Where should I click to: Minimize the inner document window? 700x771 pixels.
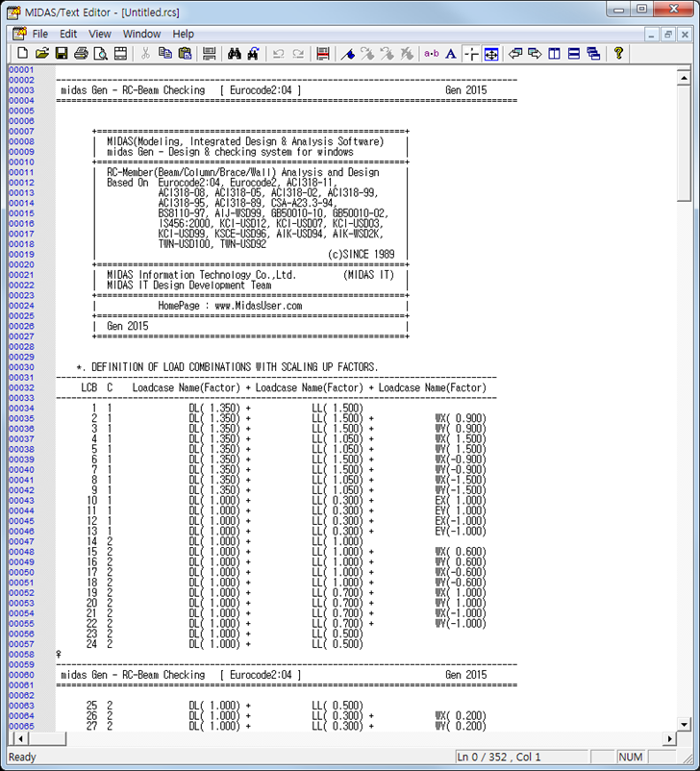(x=651, y=35)
